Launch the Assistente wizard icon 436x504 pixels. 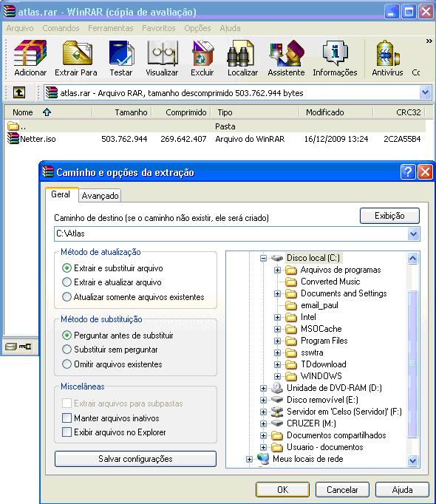(286, 53)
